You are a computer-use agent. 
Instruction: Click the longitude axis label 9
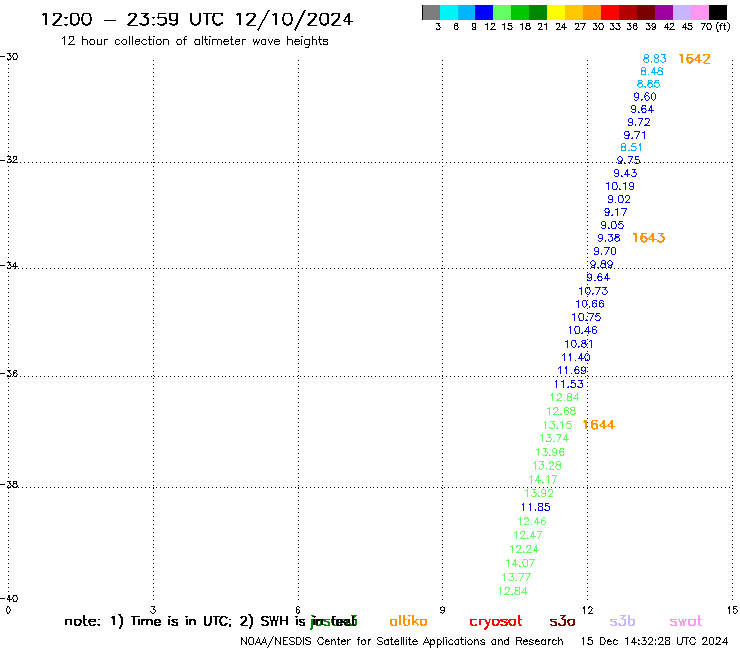(x=442, y=610)
